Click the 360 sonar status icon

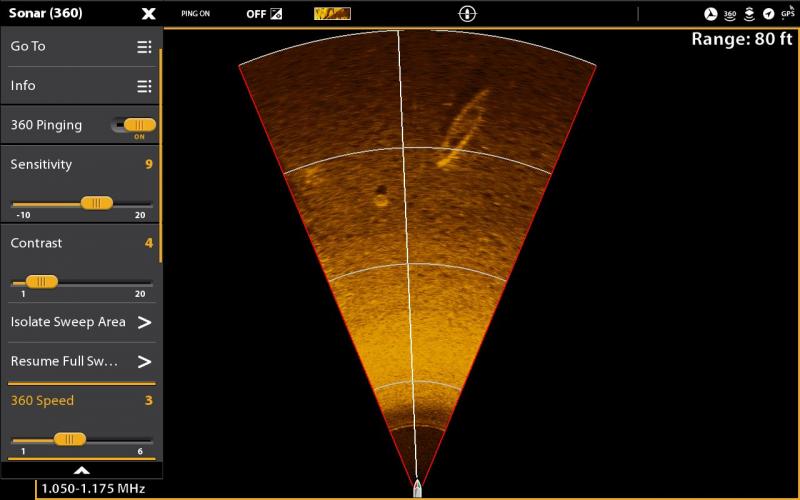730,14
